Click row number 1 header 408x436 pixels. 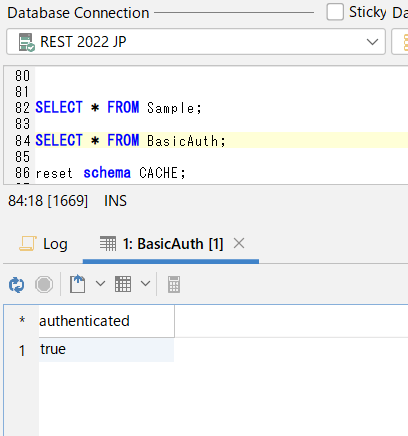22,350
